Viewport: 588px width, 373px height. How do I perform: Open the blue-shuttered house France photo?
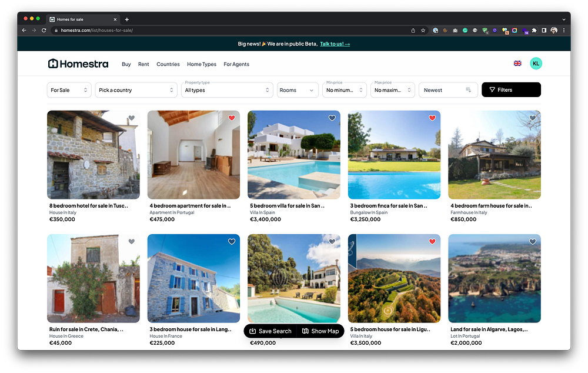193,278
